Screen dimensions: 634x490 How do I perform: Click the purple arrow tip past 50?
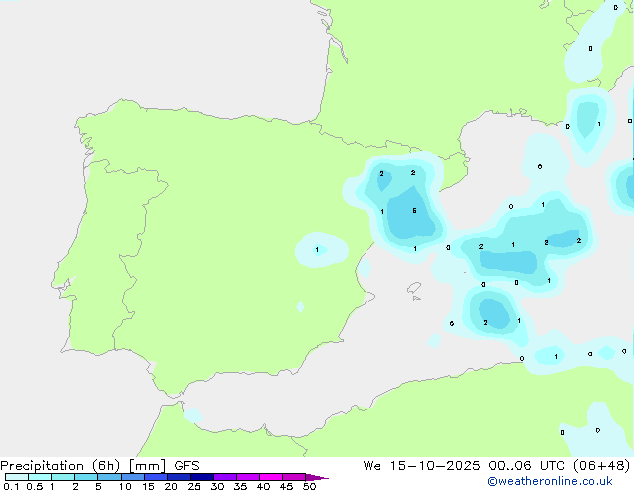click(317, 477)
